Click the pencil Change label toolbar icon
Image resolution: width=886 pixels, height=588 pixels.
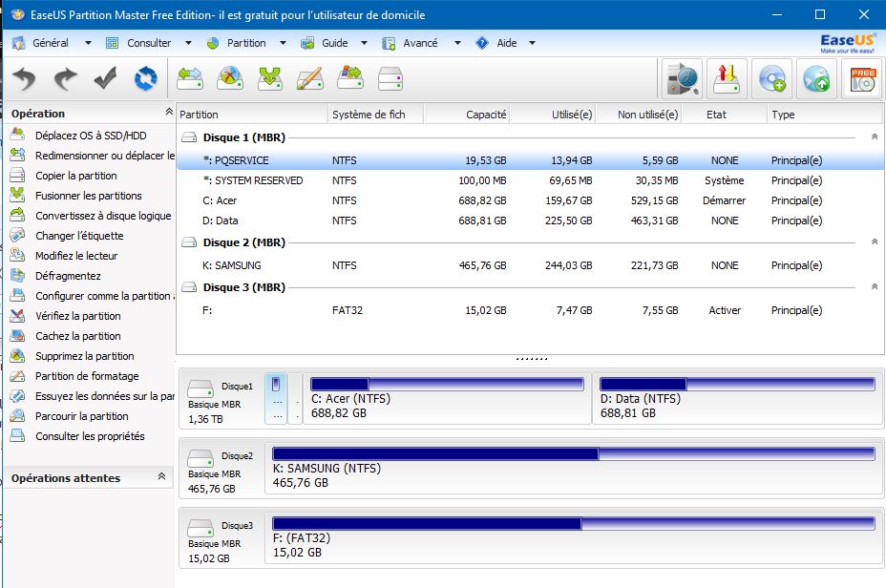coord(310,78)
